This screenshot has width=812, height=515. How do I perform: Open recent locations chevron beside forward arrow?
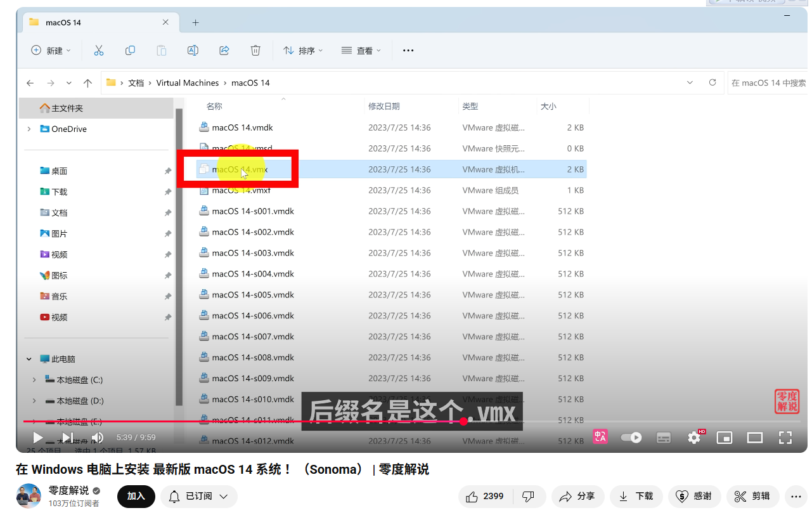(69, 83)
